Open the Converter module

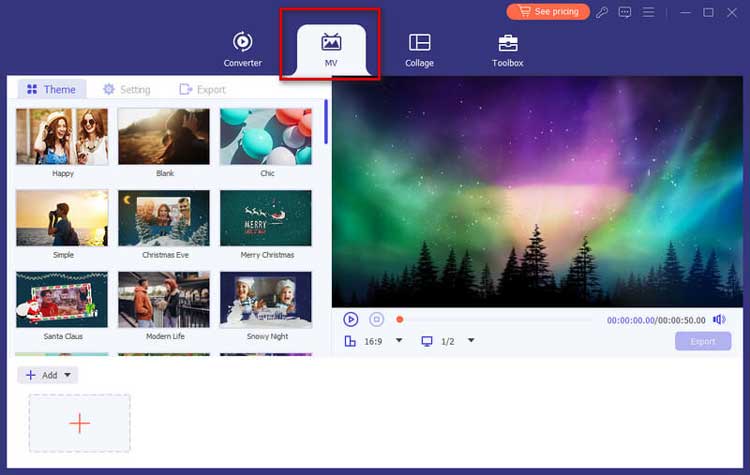tap(243, 50)
